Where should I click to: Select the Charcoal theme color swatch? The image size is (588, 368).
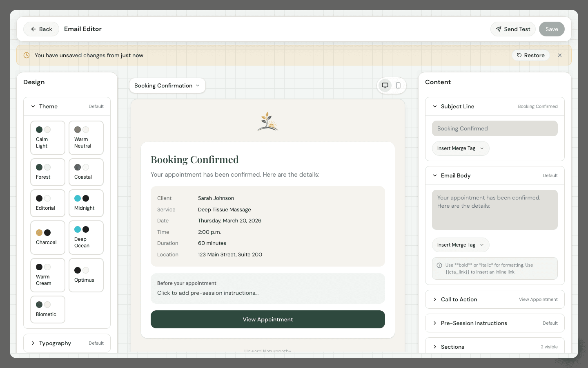(39, 233)
